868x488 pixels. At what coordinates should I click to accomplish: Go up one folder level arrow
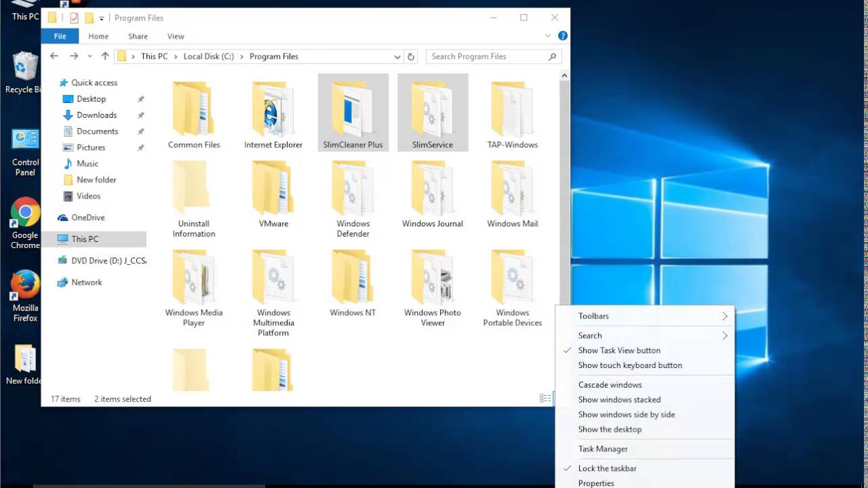105,56
